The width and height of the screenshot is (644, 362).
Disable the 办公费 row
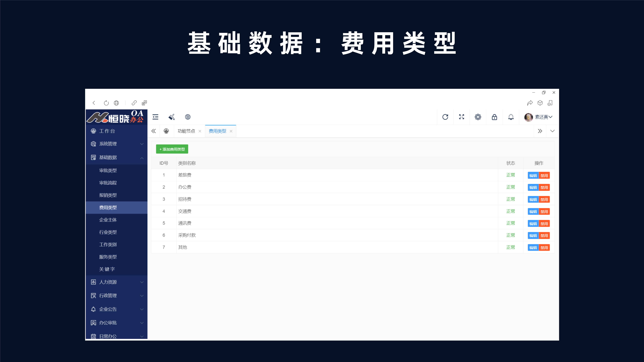tap(544, 187)
